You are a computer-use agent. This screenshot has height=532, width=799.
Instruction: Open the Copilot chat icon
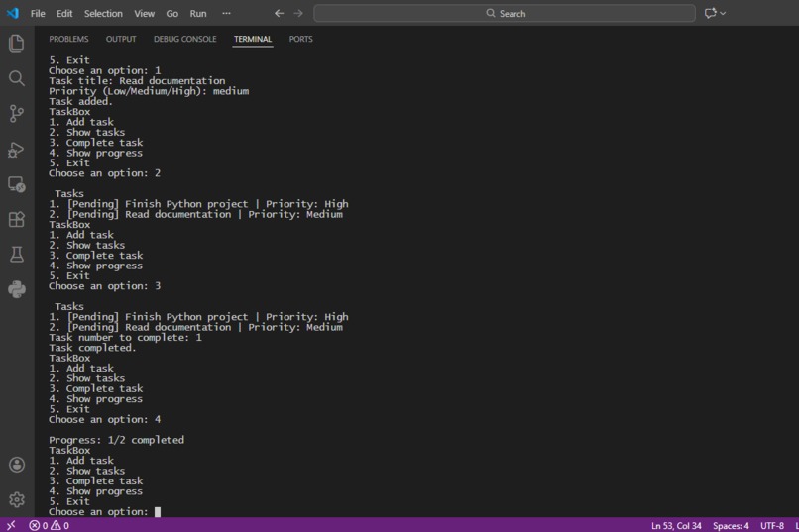711,13
